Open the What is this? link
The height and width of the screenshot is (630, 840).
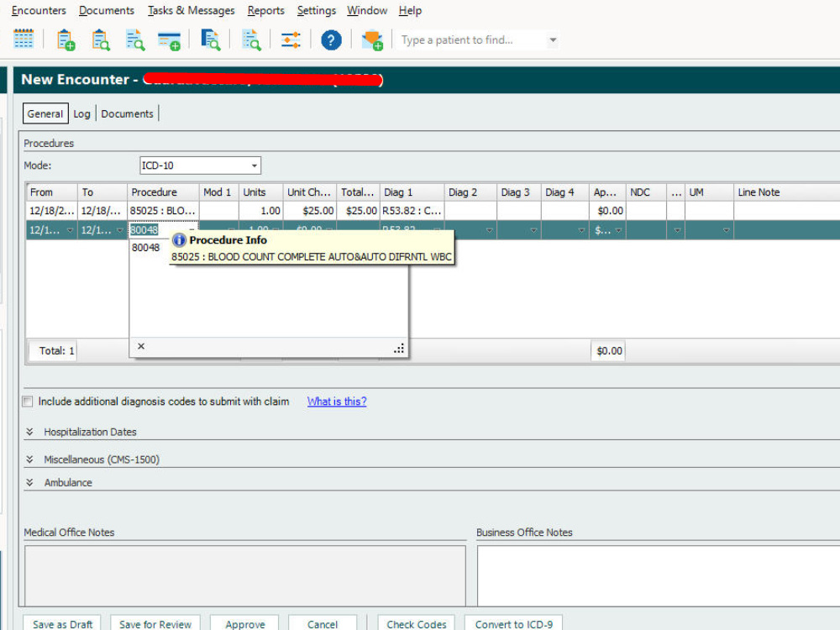coord(337,402)
